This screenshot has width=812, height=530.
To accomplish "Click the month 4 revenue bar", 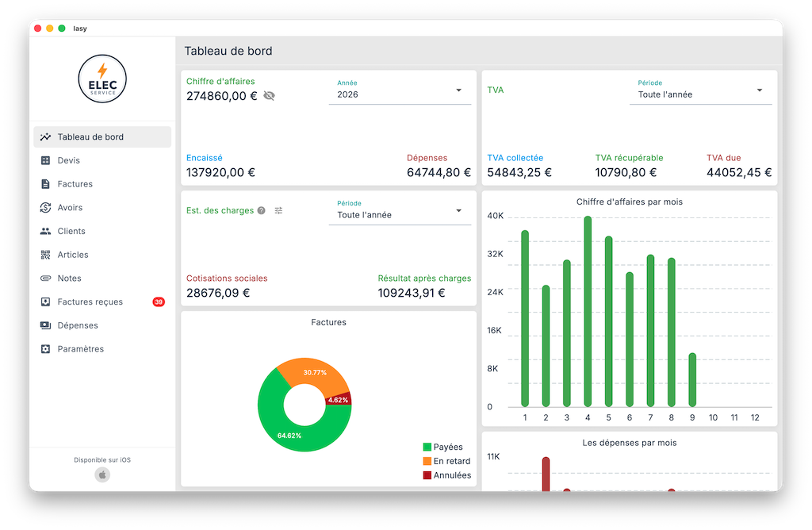I will tap(588, 311).
